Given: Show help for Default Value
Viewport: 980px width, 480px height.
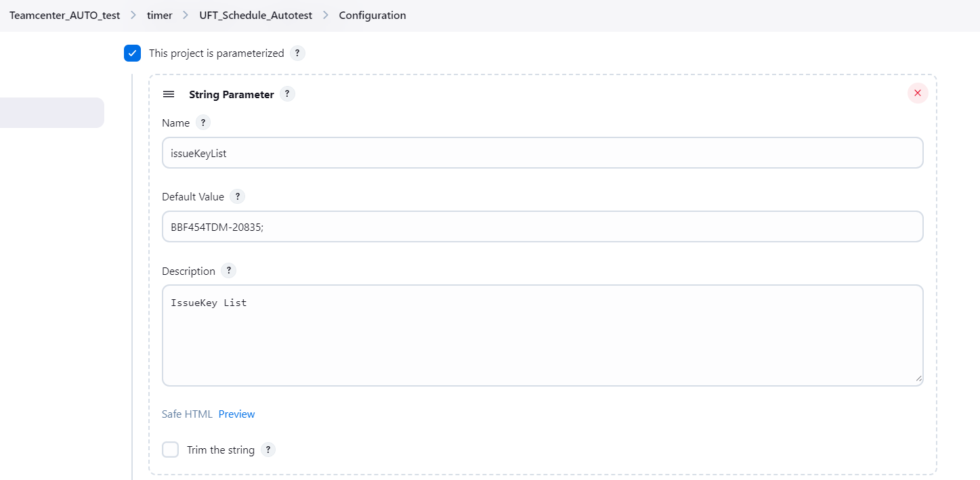Looking at the screenshot, I should click(237, 196).
